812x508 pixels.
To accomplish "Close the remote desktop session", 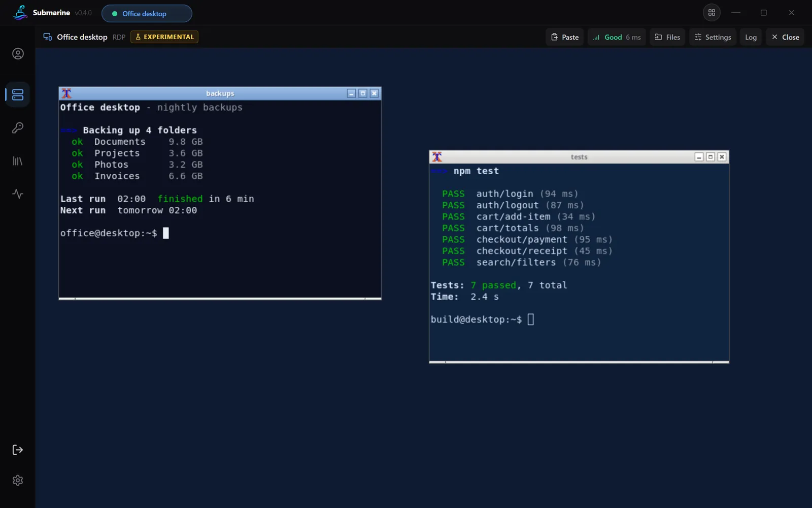I will tap(785, 37).
